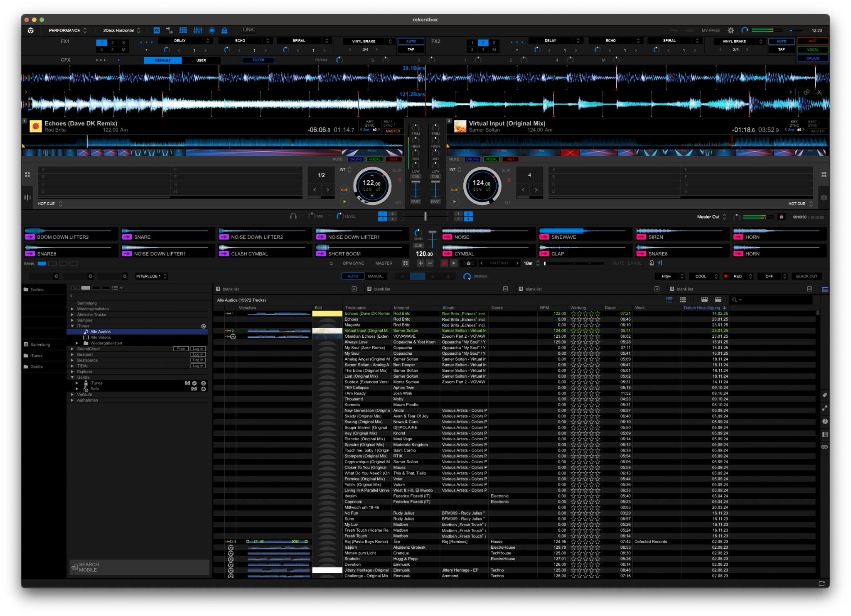Click the lighting lamp icon in the top toolbar
Viewport: 851px width, 616px height.
[225, 30]
